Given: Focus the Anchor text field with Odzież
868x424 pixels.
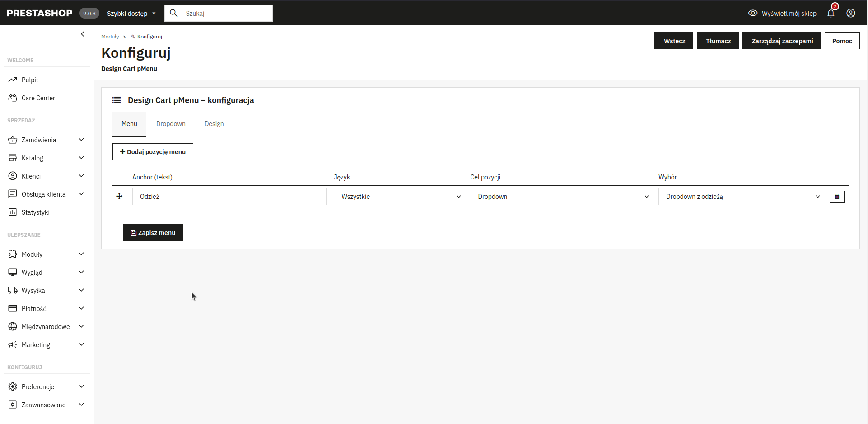Looking at the screenshot, I should 229,197.
